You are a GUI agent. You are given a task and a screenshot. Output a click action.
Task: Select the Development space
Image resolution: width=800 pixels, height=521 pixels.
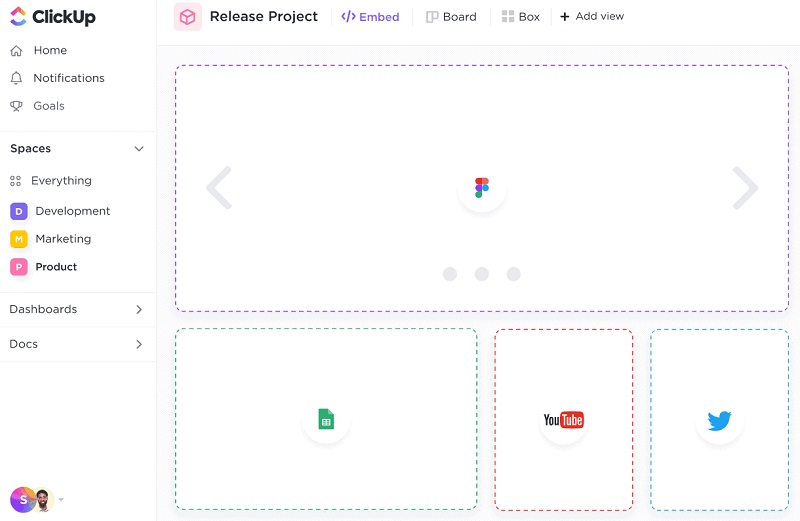[61, 211]
